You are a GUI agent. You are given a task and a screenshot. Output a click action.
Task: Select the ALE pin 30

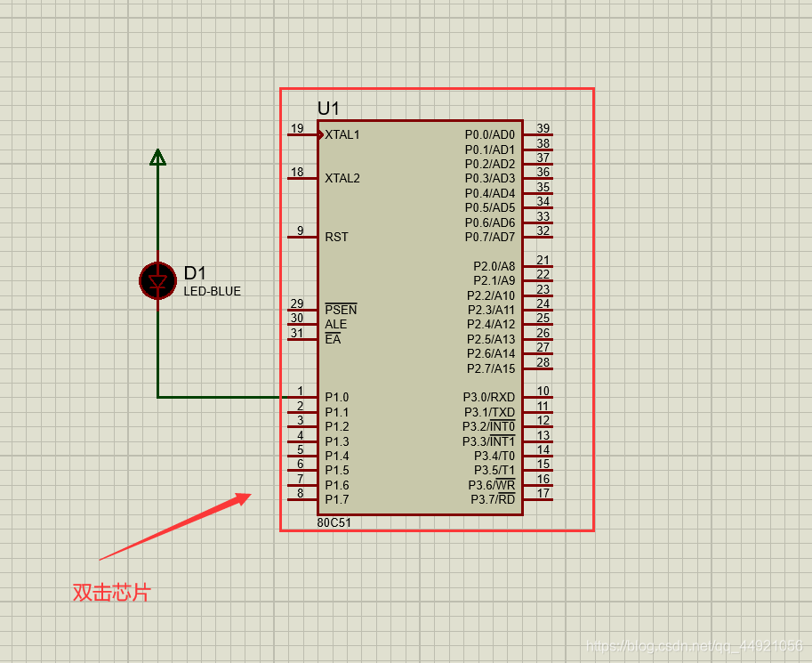coord(302,325)
